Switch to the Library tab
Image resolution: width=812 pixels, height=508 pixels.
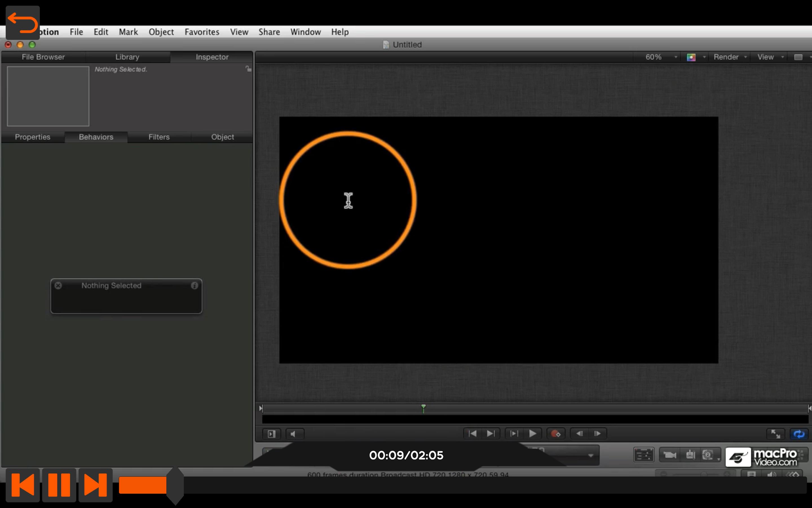pyautogui.click(x=127, y=57)
